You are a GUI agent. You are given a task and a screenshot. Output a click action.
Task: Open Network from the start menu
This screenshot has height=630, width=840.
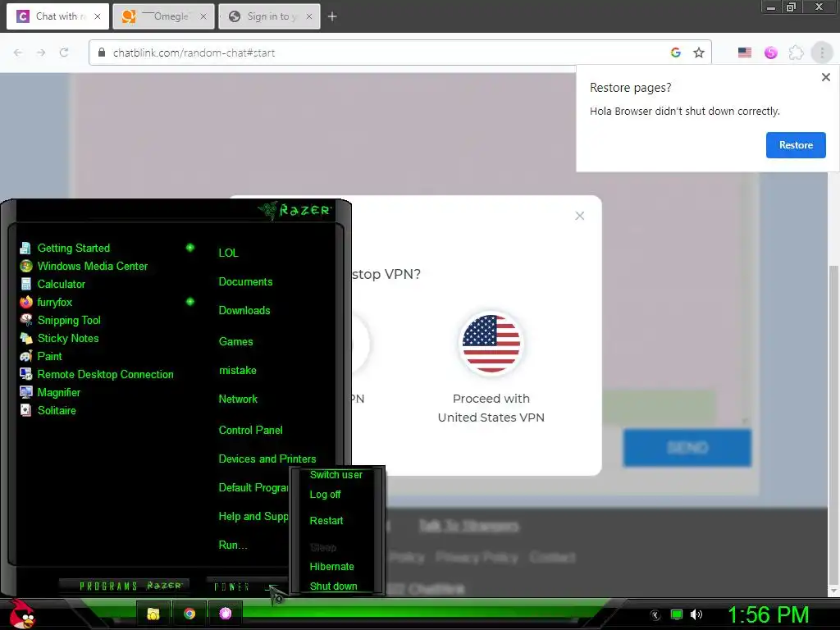(x=238, y=399)
